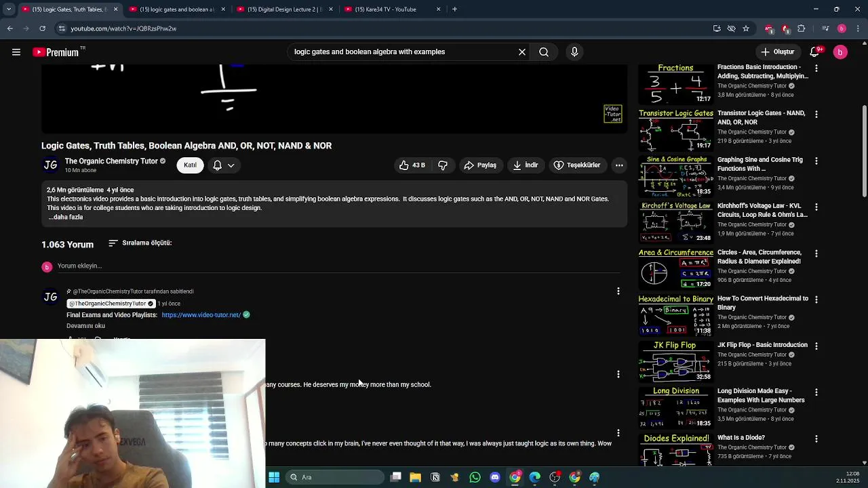Open the Windows Start menu

click(x=274, y=477)
